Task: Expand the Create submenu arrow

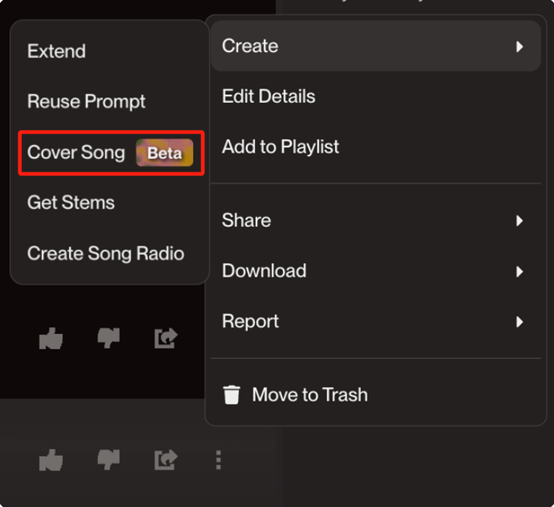Action: pos(519,46)
